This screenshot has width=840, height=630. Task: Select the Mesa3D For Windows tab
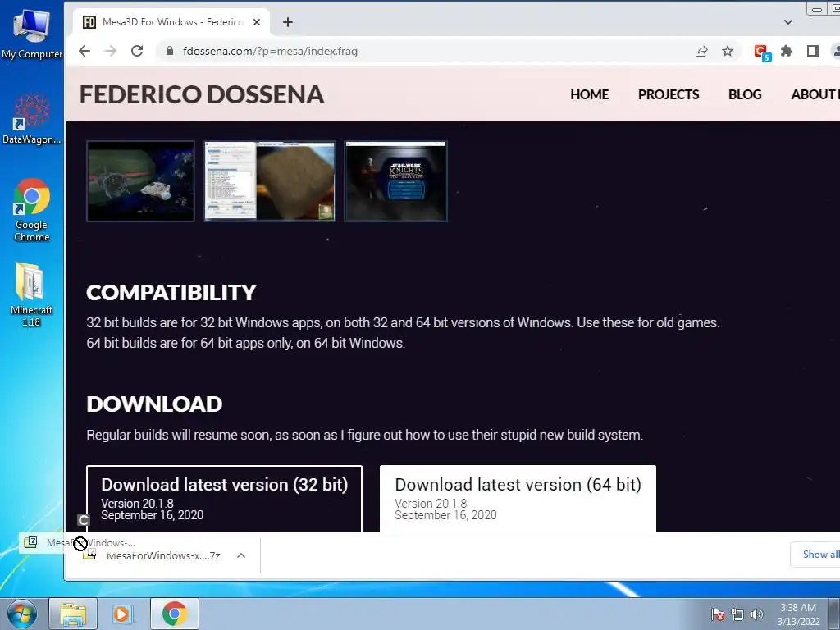(171, 22)
